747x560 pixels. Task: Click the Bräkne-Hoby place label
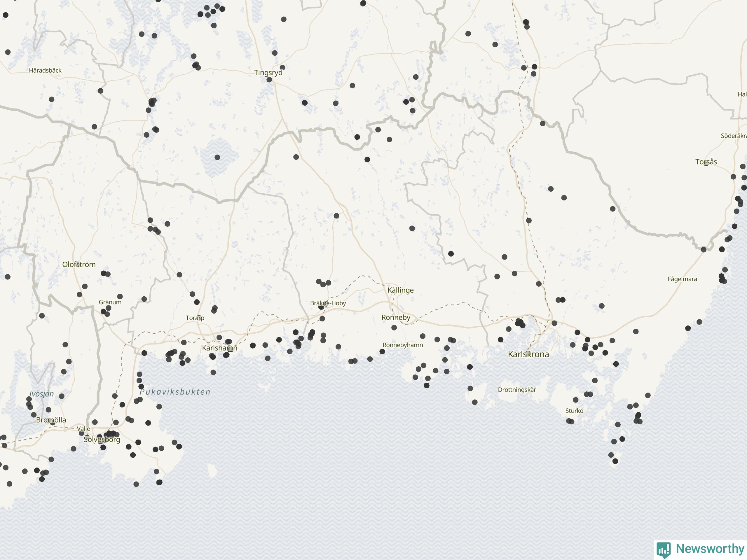328,303
